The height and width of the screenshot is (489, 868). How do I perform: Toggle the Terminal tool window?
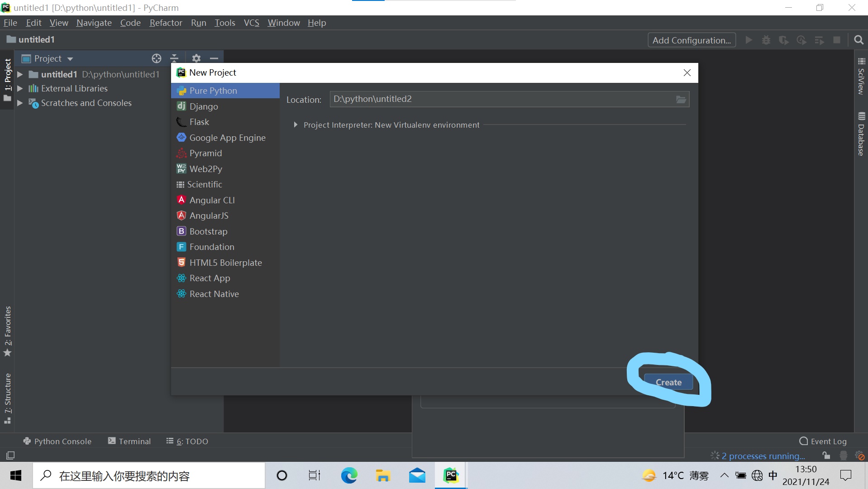[129, 441]
